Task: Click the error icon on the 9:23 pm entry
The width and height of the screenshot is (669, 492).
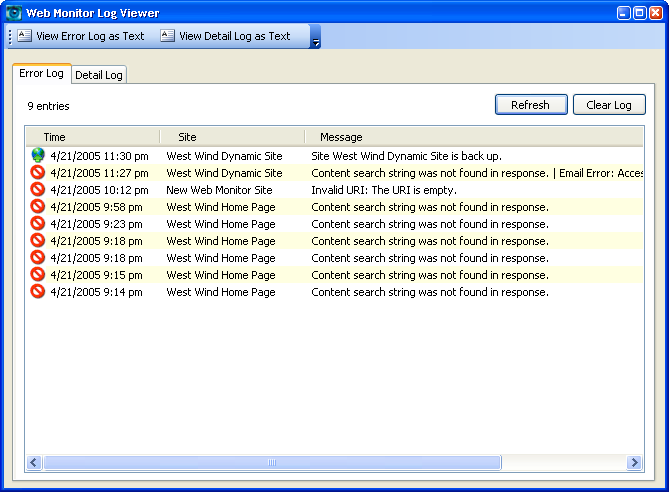Action: [38, 224]
